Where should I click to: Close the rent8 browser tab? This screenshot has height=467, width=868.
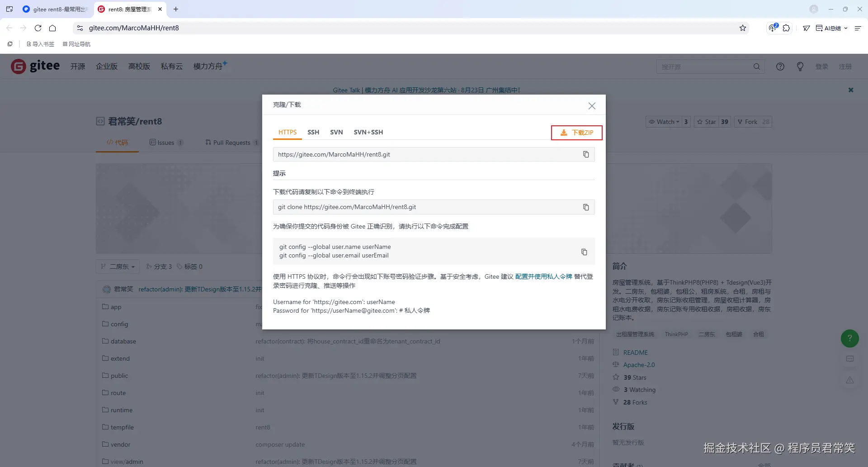pos(160,9)
